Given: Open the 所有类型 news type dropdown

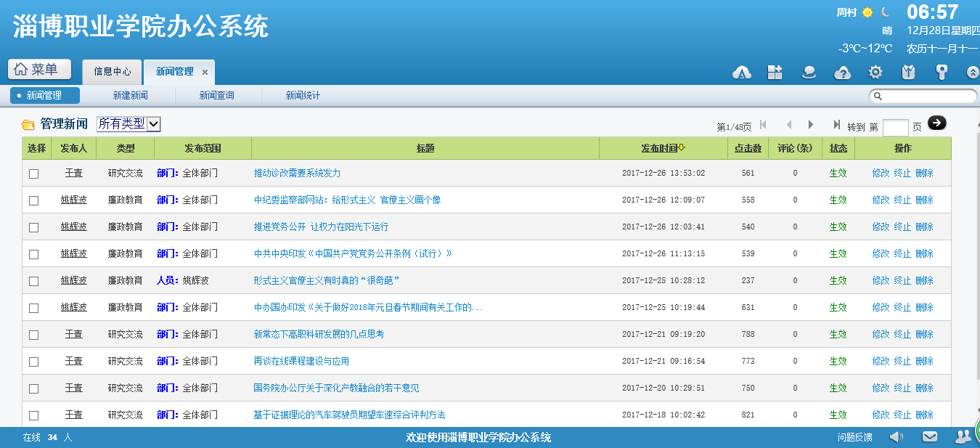Looking at the screenshot, I should pos(128,124).
